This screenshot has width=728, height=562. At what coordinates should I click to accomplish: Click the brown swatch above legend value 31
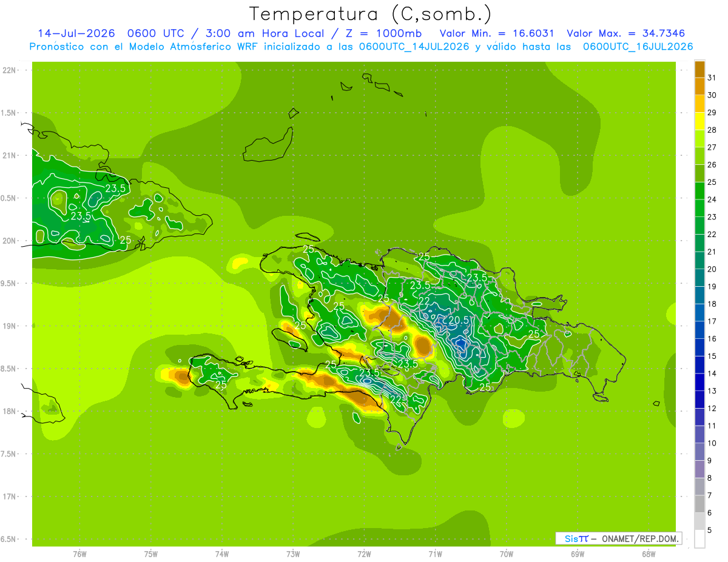[x=699, y=69]
